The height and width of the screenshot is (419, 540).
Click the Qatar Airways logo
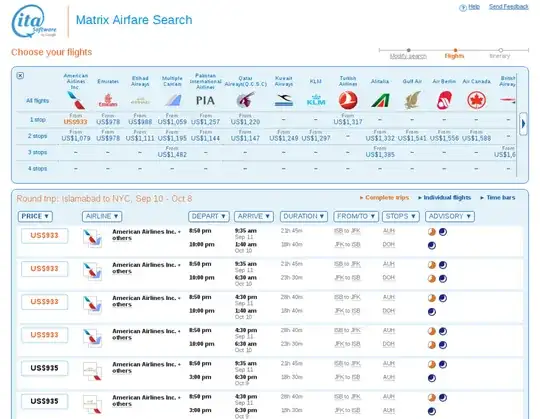pyautogui.click(x=245, y=100)
